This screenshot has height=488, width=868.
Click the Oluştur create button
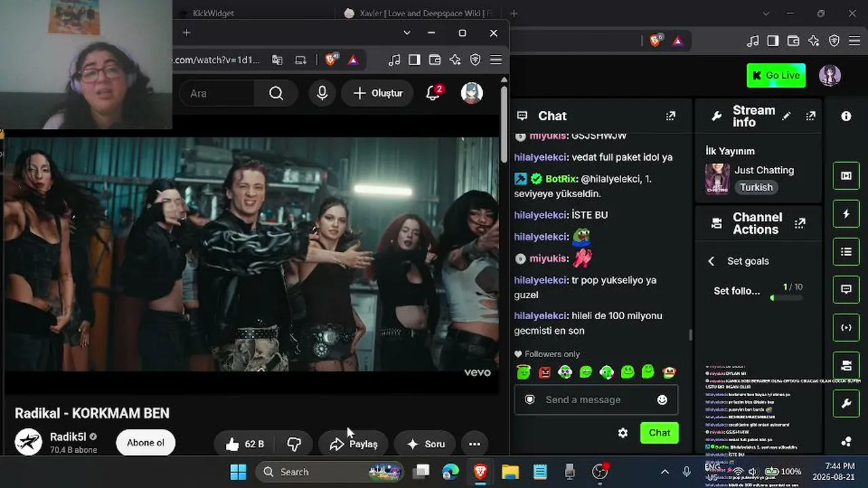click(378, 94)
